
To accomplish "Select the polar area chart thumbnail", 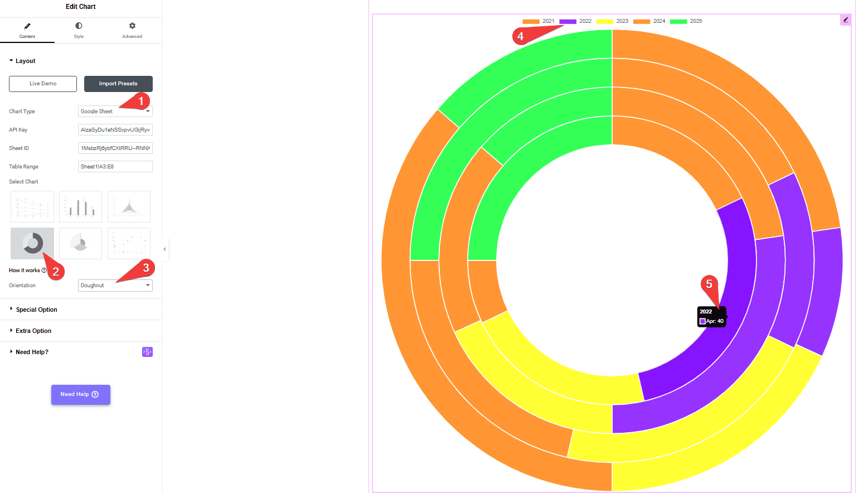I will click(x=80, y=243).
